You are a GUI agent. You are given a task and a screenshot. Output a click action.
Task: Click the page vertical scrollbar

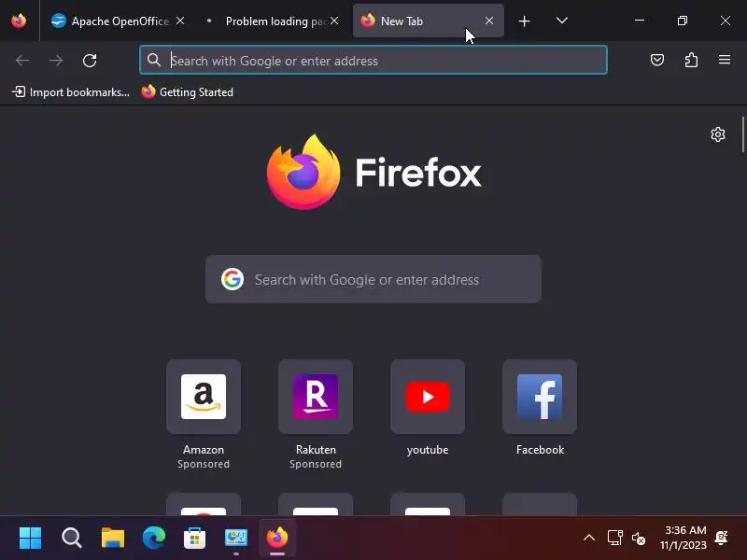(x=742, y=134)
